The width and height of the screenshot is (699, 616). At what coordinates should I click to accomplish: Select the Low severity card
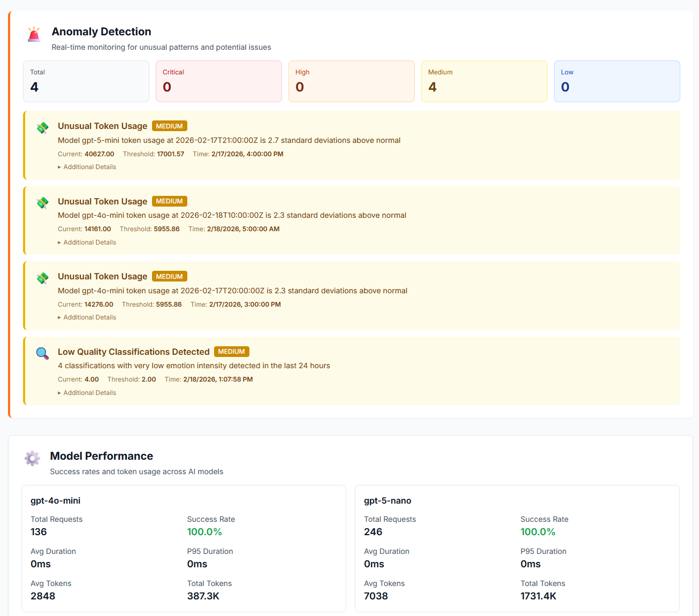pos(617,81)
